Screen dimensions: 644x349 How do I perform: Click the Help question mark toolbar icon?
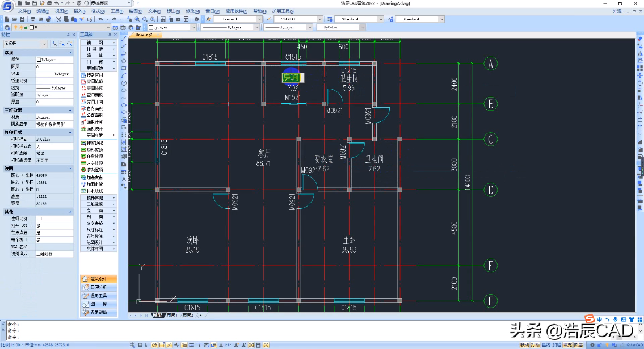click(196, 19)
